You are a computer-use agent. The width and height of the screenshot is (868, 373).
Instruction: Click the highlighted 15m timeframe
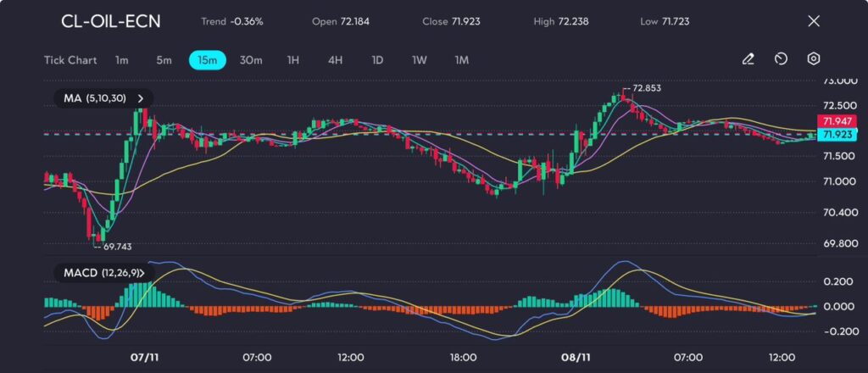[x=208, y=60]
